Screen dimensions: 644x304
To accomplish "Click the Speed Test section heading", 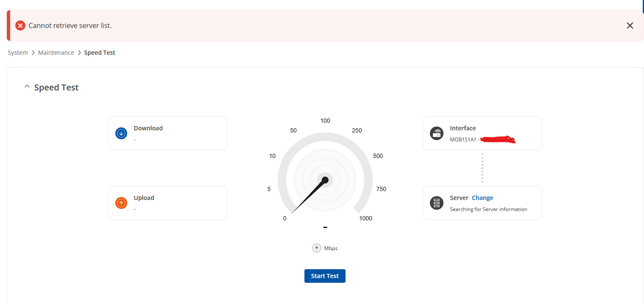I will (x=56, y=87).
